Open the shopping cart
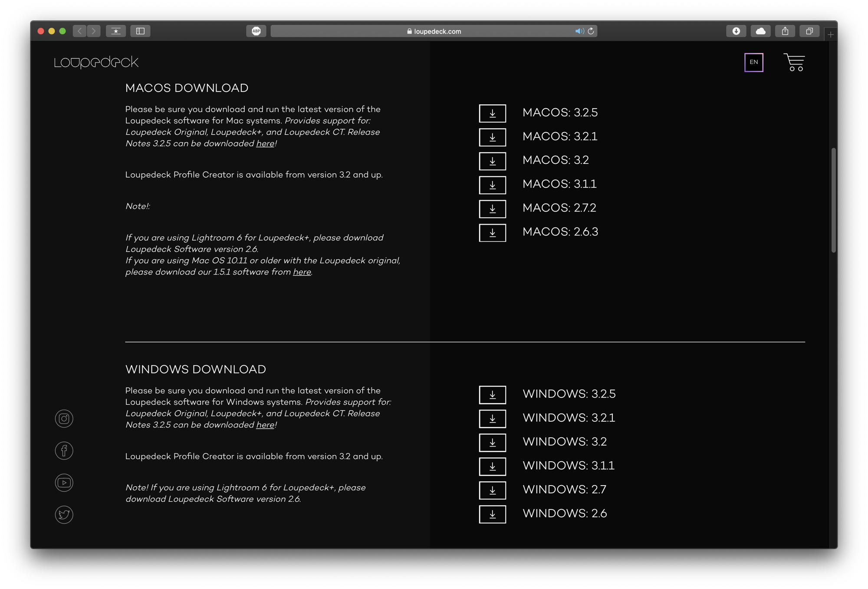Viewport: 868px width, 589px height. point(794,63)
